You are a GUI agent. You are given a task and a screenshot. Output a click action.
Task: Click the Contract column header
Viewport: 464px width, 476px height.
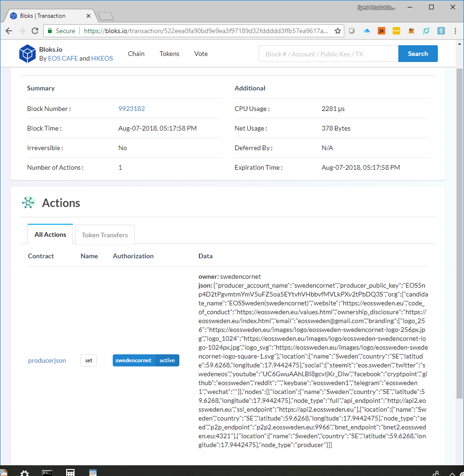pos(41,256)
